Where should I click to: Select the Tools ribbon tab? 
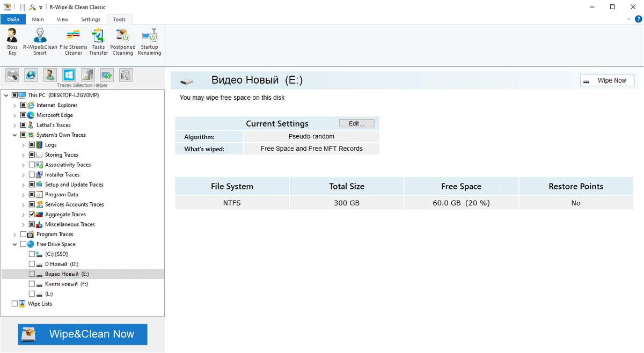(119, 19)
